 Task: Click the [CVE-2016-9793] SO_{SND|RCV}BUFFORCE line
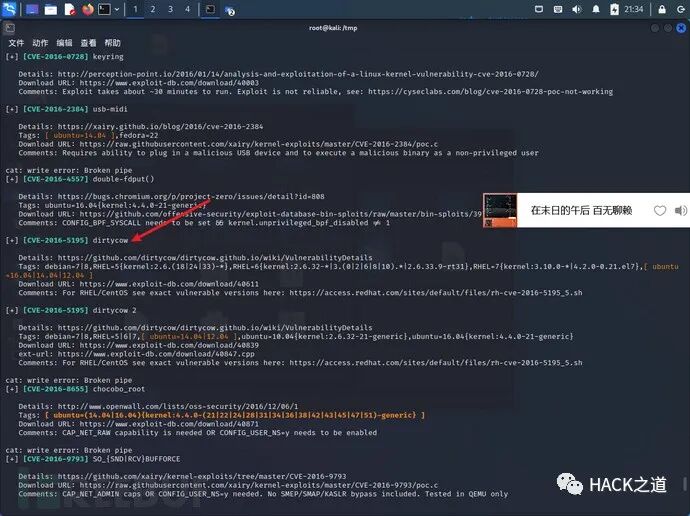pyautogui.click(x=93, y=459)
